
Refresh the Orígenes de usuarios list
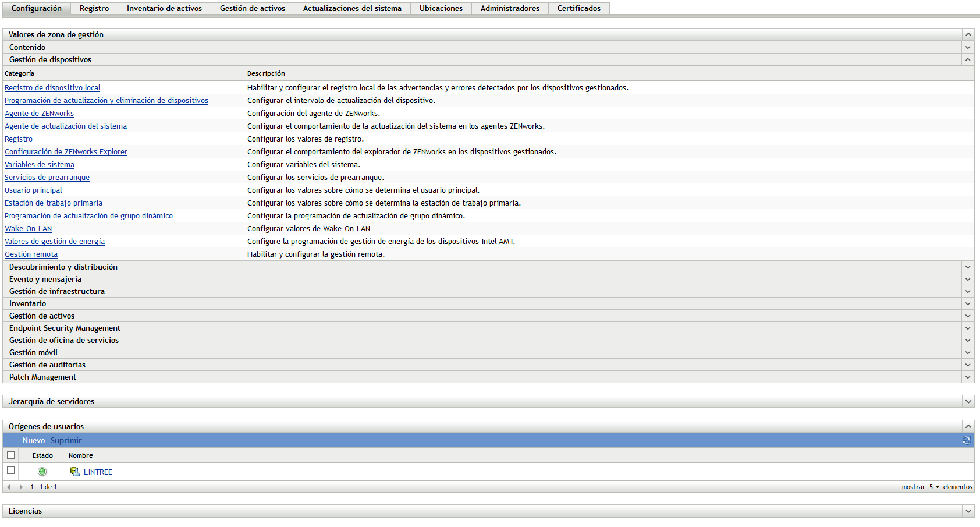point(966,440)
